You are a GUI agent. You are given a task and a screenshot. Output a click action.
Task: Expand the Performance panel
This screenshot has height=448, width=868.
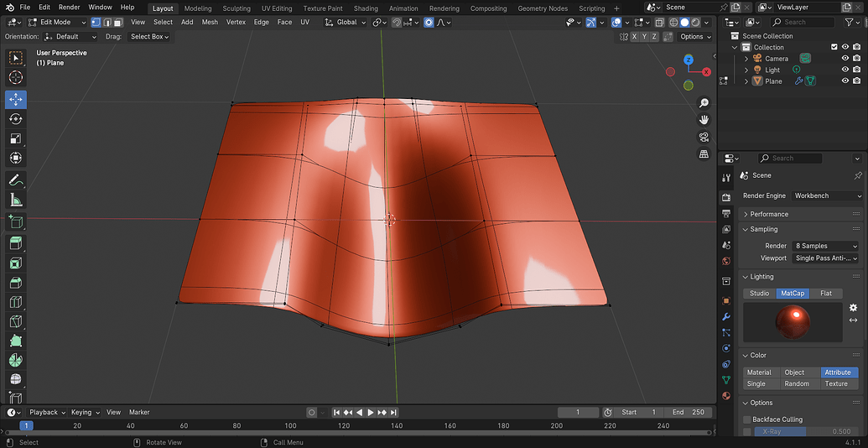pyautogui.click(x=801, y=214)
